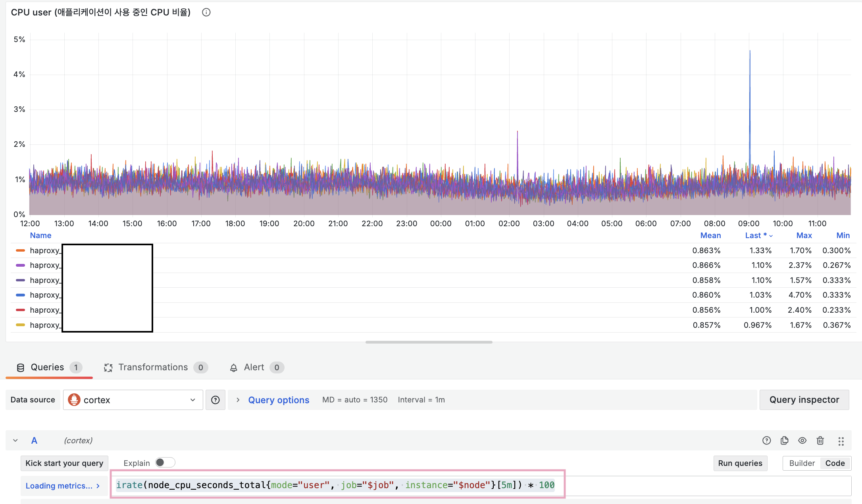The image size is (862, 504).
Task: Click the Alert bell icon
Action: pyautogui.click(x=234, y=368)
